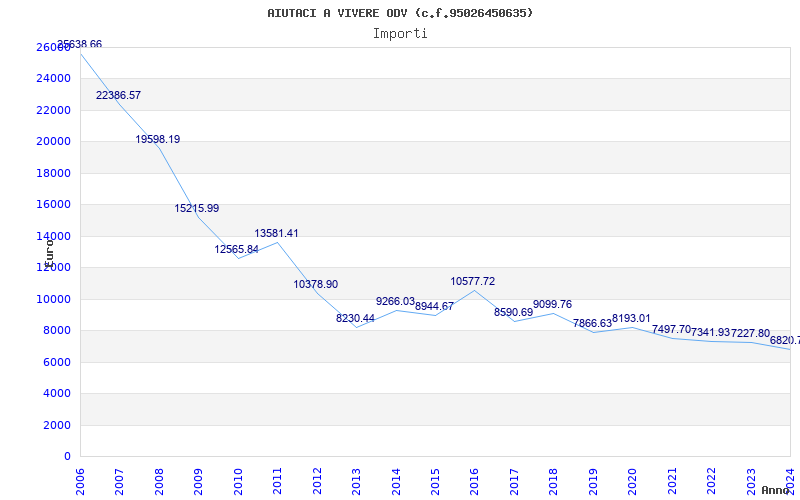The image size is (800, 500).
Task: Click the data label 19598.19
Action: (158, 139)
